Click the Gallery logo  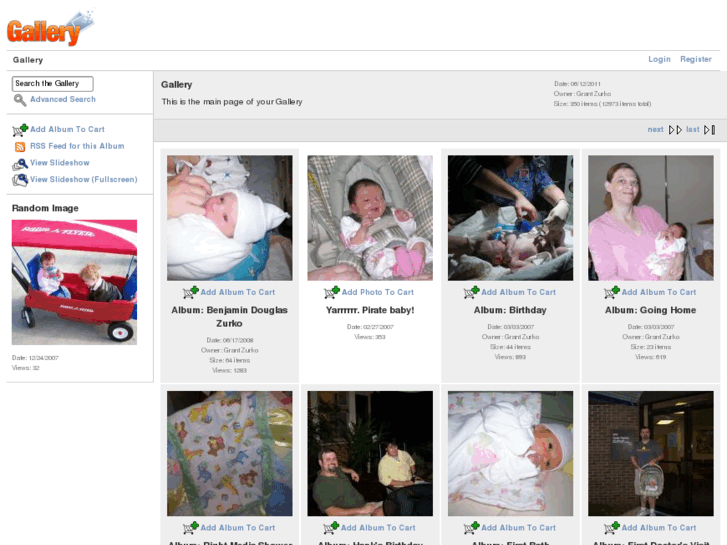[50, 28]
